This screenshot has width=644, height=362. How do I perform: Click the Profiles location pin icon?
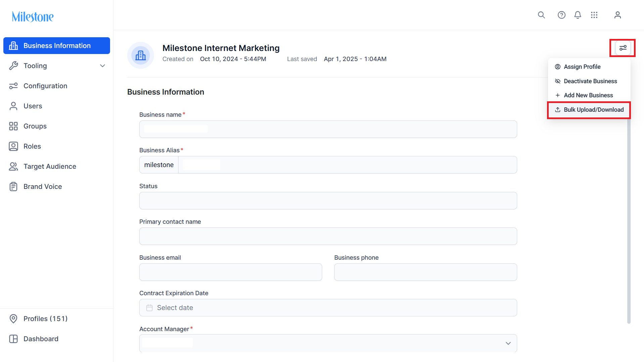click(x=13, y=319)
